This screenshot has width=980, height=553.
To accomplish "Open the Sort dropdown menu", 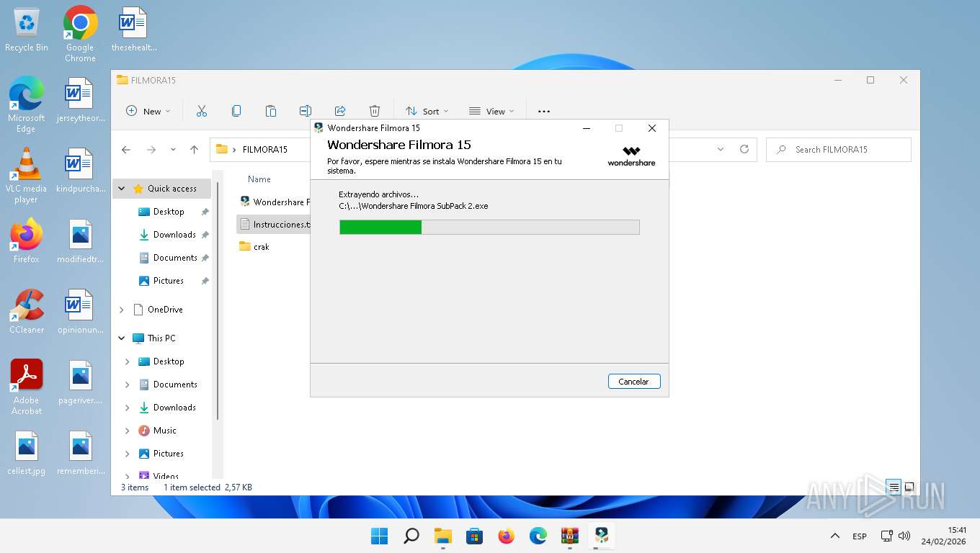I will click(x=427, y=111).
